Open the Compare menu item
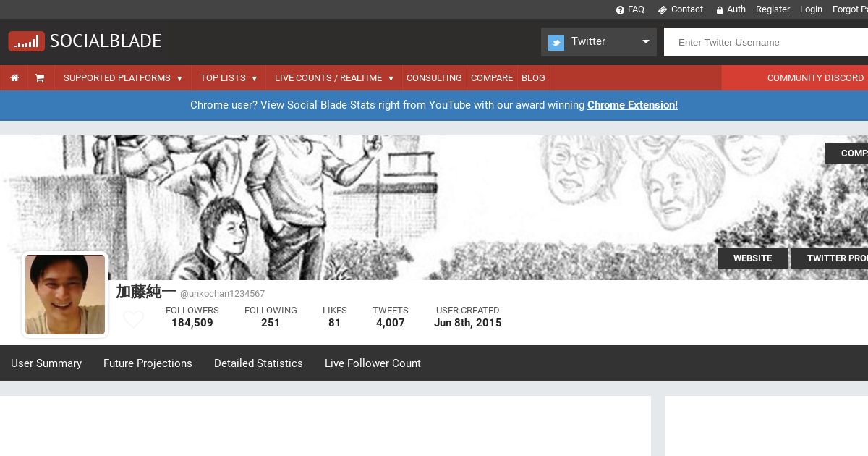Viewport: 868px width, 456px height. point(492,78)
